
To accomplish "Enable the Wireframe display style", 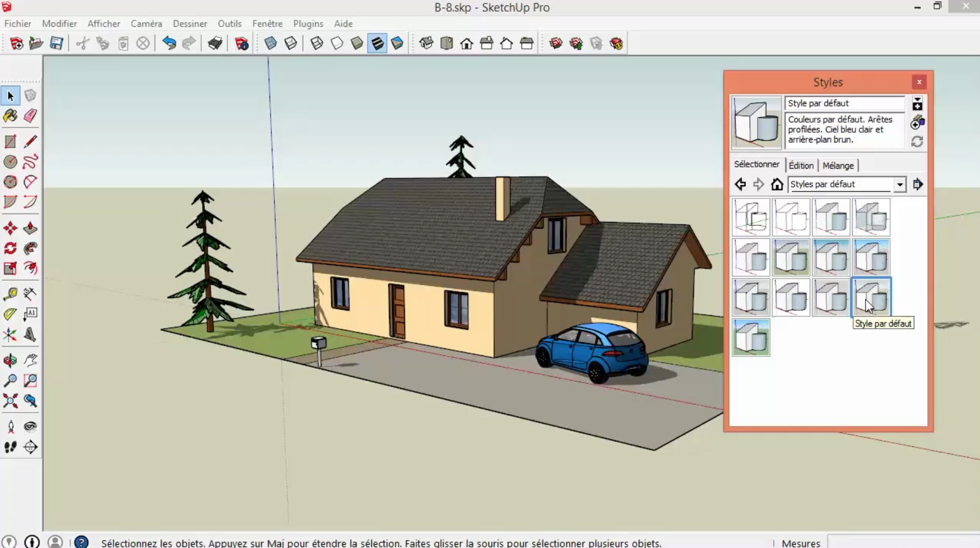I will (317, 43).
